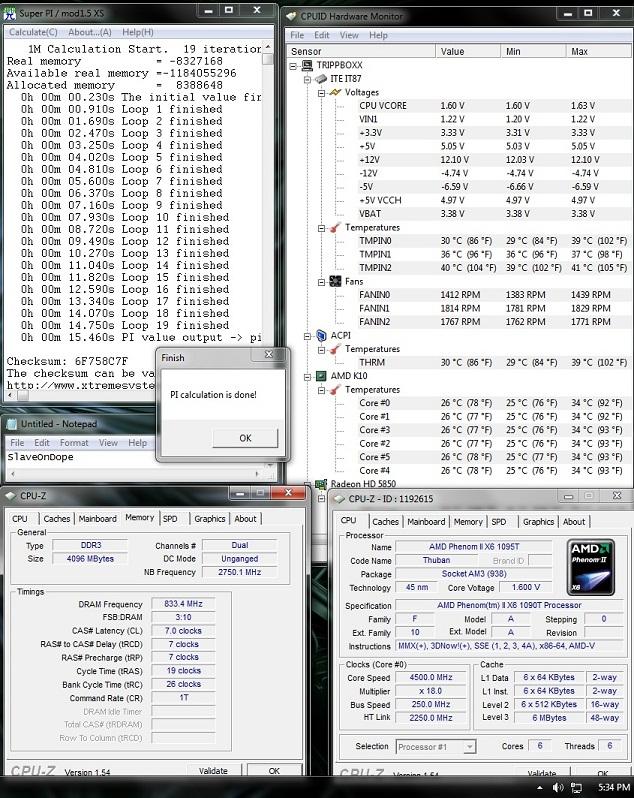Show hidden tray icons arrow

tap(540, 787)
